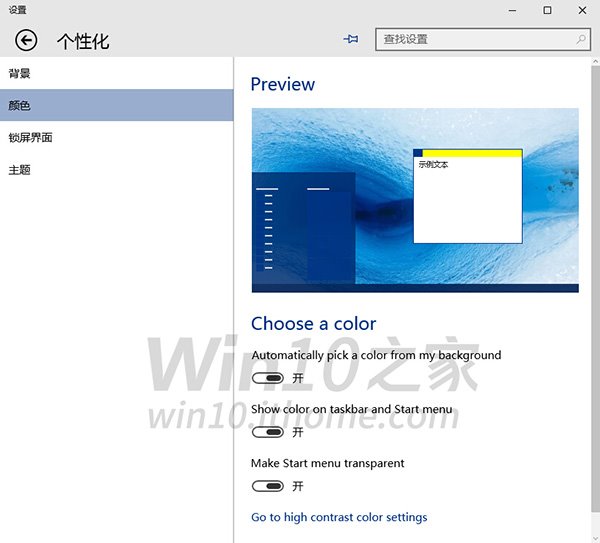The width and height of the screenshot is (600, 543).
Task: Open the 主题 section
Action: [x=116, y=170]
